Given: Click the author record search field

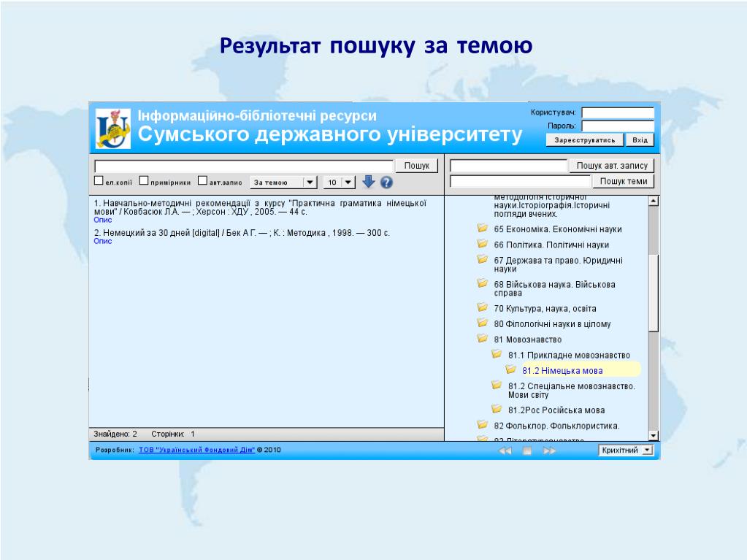Looking at the screenshot, I should (508, 166).
